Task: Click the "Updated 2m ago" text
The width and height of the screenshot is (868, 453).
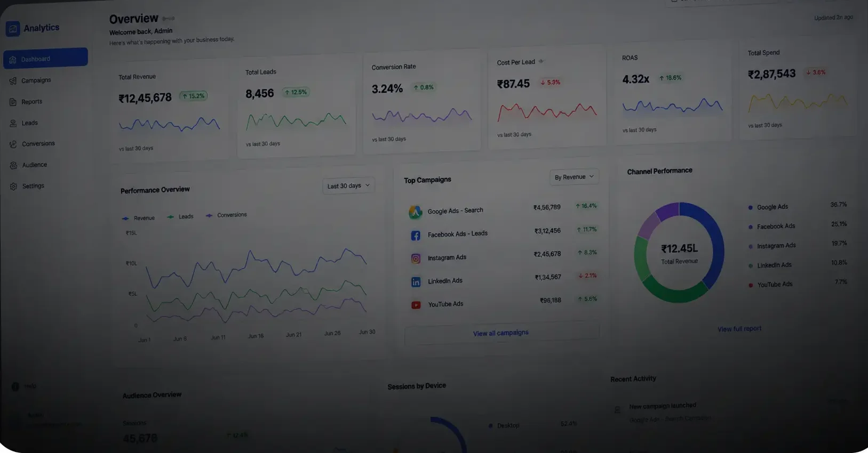Action: [833, 18]
